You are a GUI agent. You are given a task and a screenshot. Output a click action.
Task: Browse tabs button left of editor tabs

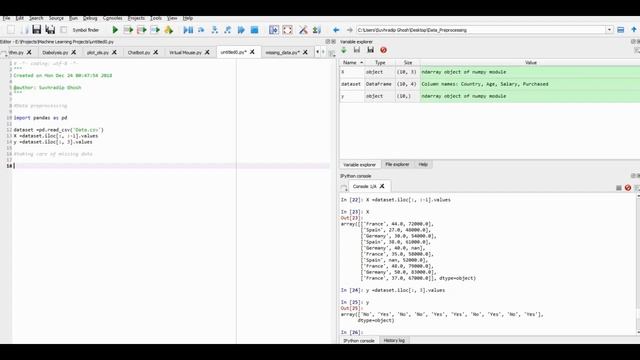[x=4, y=53]
